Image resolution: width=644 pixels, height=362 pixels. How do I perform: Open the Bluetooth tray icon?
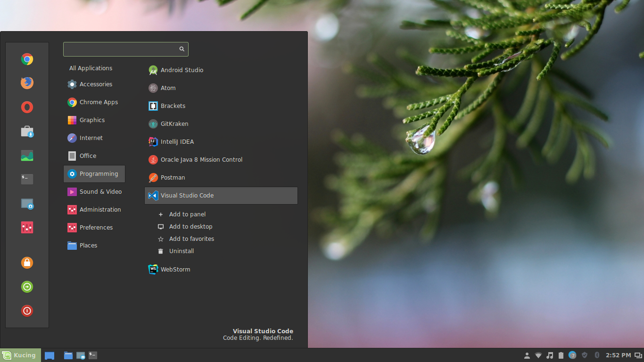(597, 355)
